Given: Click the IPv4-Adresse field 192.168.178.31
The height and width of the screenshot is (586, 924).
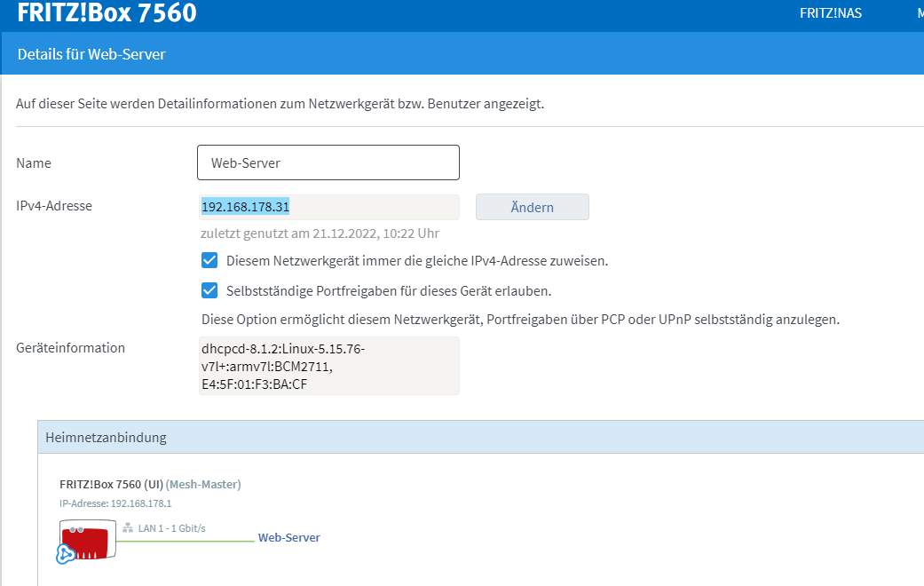Looking at the screenshot, I should [x=328, y=207].
